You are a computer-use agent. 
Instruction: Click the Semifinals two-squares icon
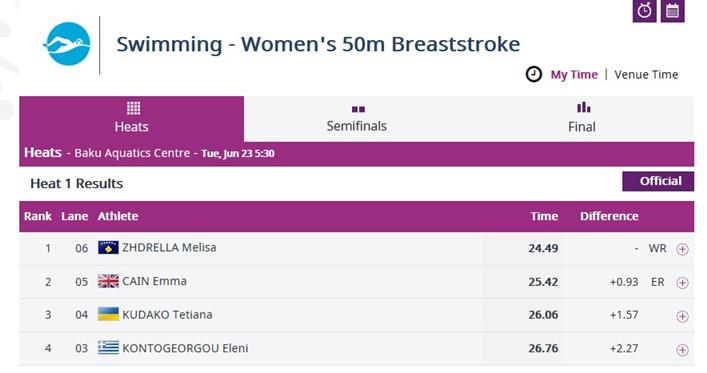coord(358,109)
